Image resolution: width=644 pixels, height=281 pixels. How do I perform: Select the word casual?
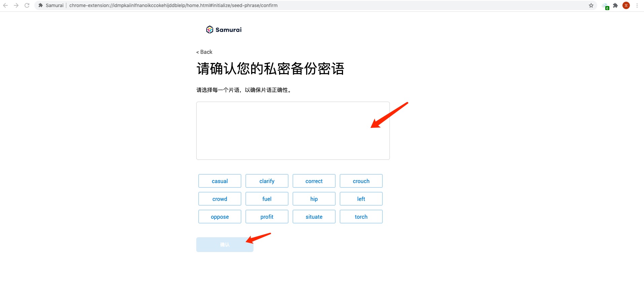[x=220, y=181]
